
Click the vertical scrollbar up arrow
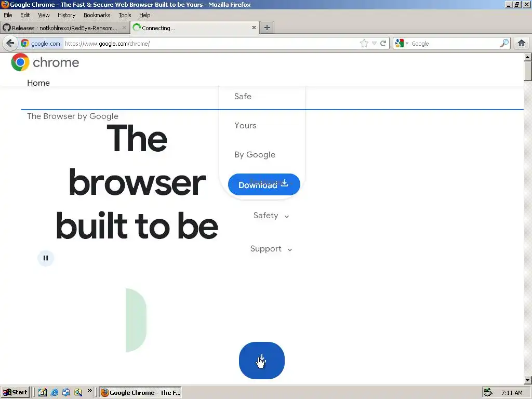527,57
